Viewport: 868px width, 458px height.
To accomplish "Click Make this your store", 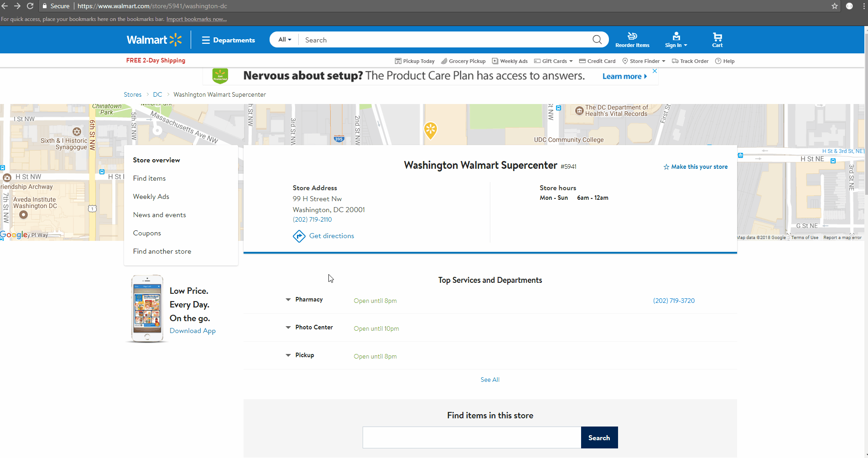I will pyautogui.click(x=696, y=167).
